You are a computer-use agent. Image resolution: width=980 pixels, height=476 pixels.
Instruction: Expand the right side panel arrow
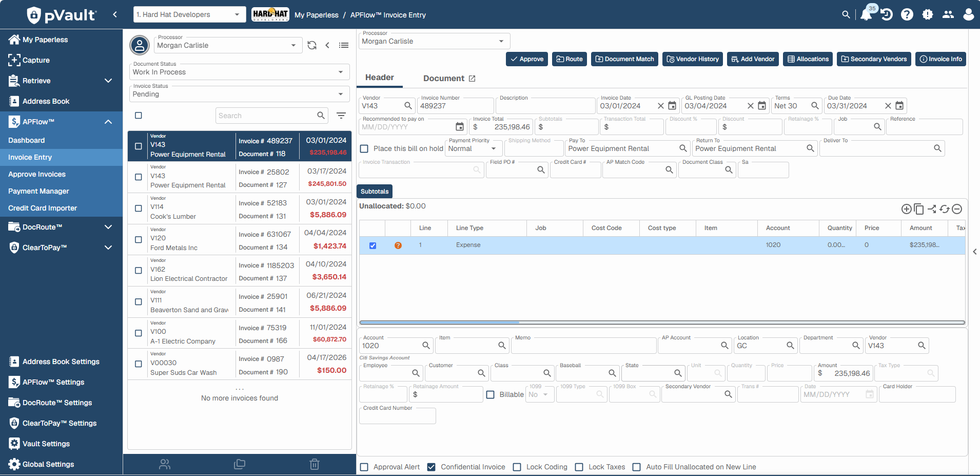pyautogui.click(x=974, y=252)
